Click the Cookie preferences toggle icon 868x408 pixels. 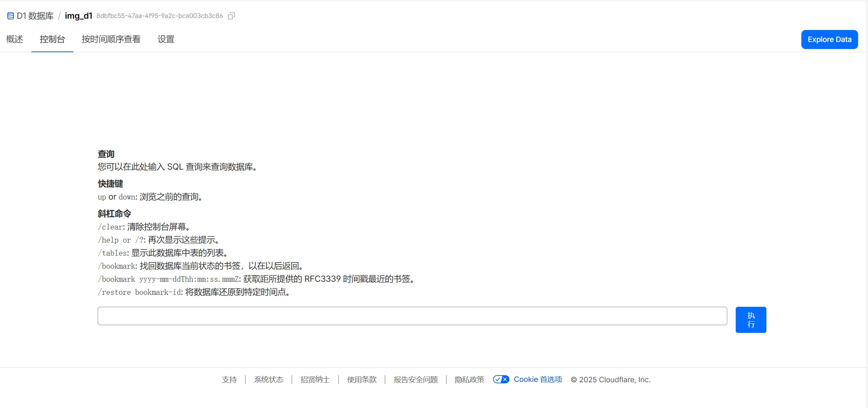click(x=501, y=379)
